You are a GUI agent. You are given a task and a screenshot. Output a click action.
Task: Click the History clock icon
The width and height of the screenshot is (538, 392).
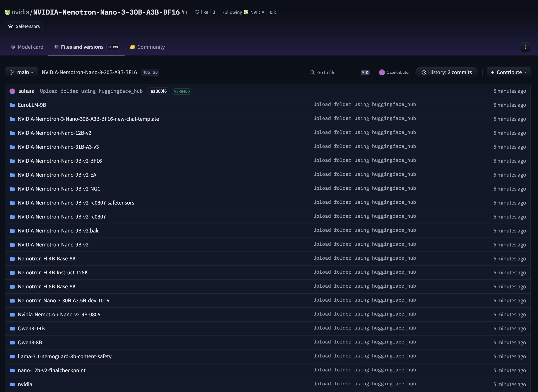click(x=424, y=72)
